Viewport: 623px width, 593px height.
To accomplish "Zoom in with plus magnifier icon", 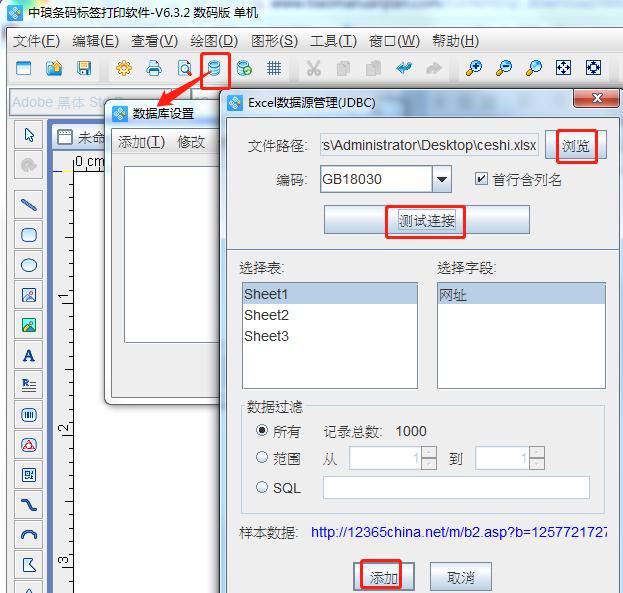I will click(474, 68).
